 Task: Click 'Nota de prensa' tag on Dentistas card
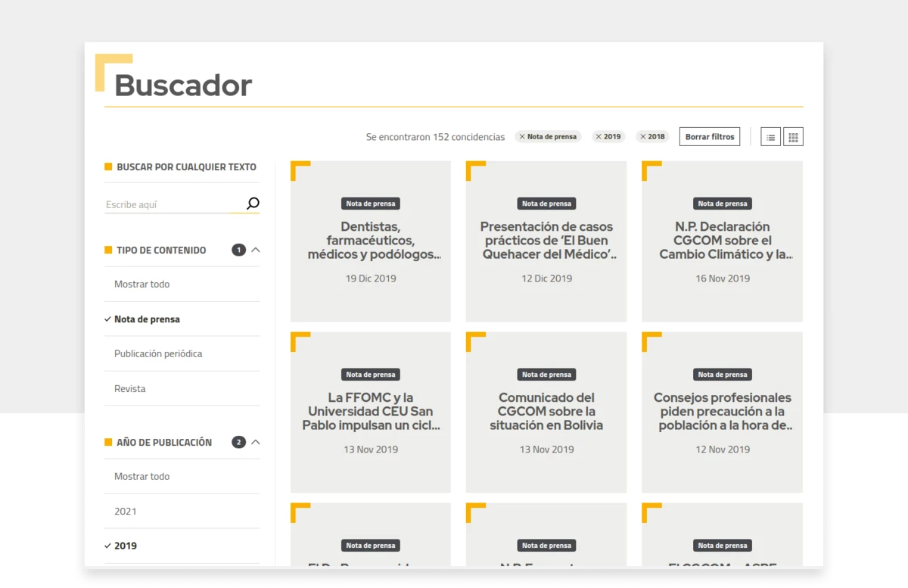(x=371, y=204)
